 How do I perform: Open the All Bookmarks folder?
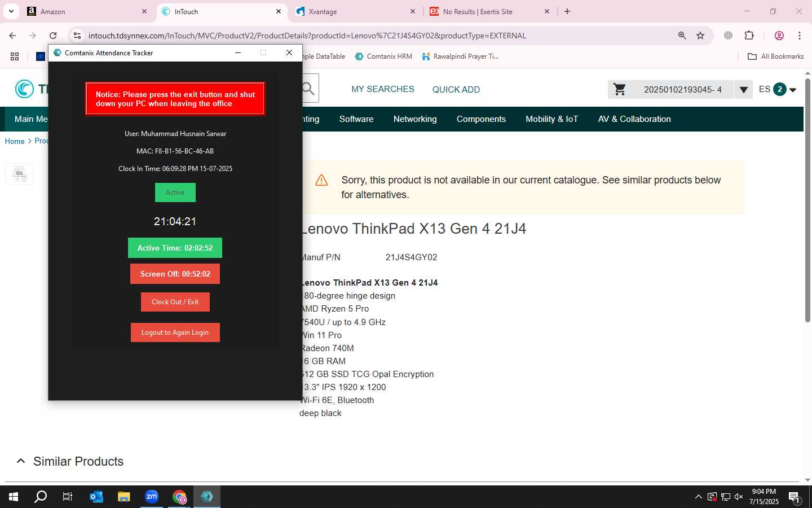(x=775, y=56)
